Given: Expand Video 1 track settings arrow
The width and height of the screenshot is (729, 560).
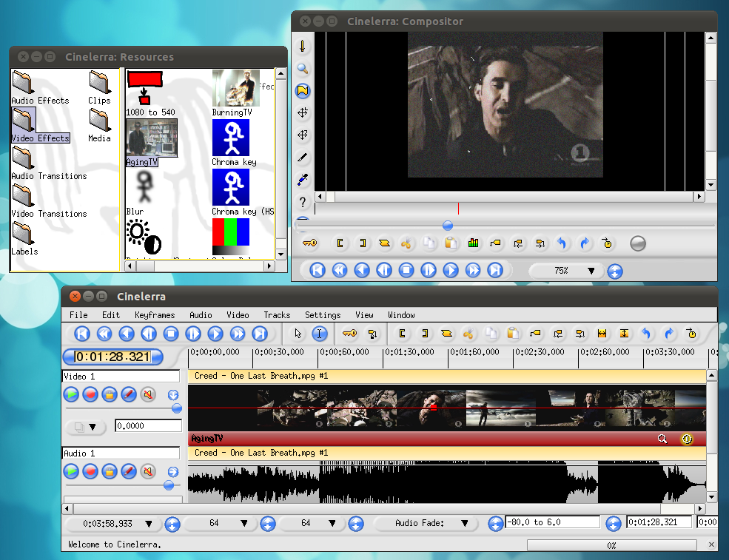Looking at the screenshot, I should tap(173, 394).
